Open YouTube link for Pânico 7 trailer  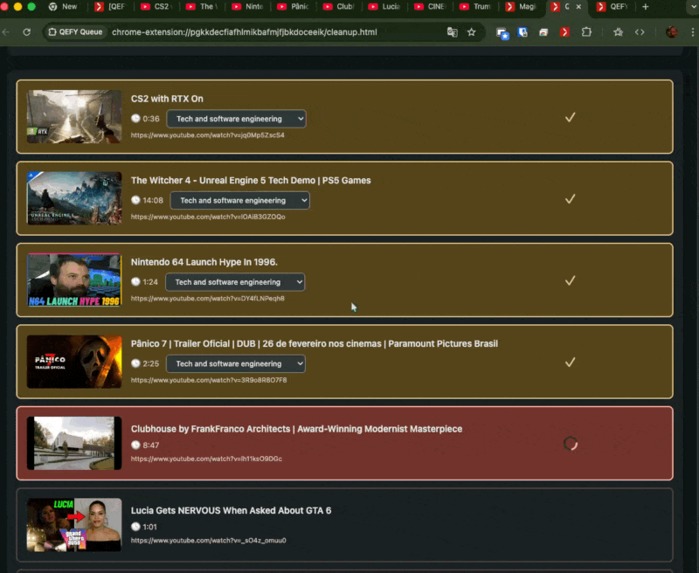click(209, 380)
